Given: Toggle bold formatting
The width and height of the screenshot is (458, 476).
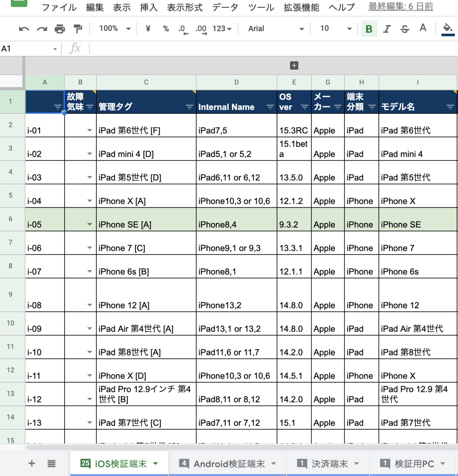Looking at the screenshot, I should pos(369,29).
